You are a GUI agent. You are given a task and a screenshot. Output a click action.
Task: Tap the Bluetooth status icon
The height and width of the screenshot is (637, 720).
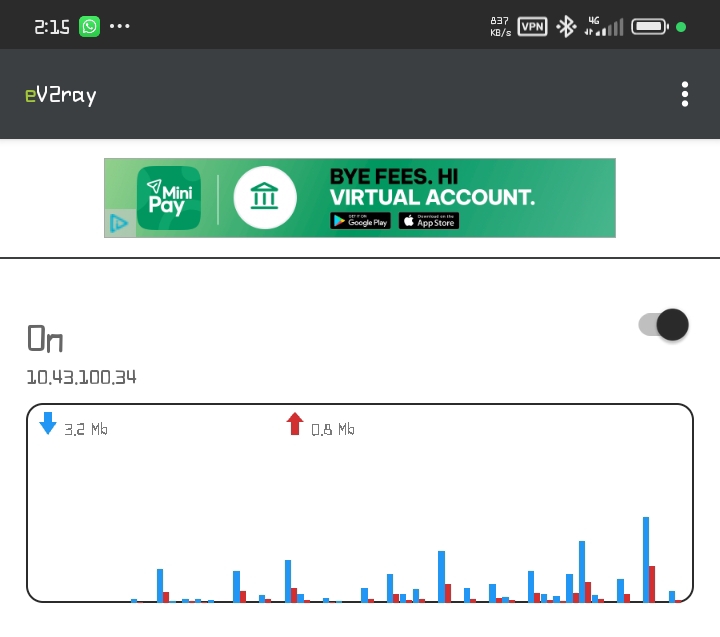[566, 27]
